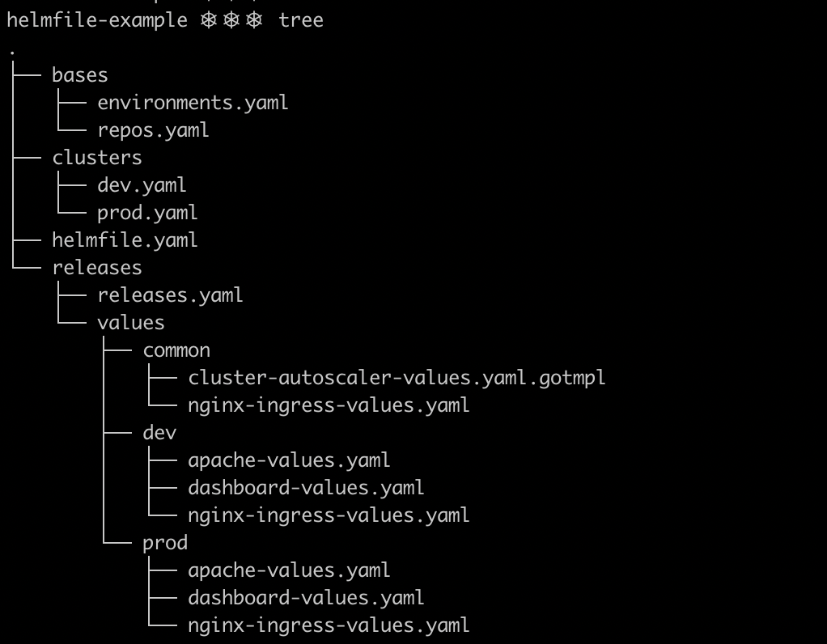Screen dimensions: 827x644
Task: Click dev.yaml under clusters
Action: click(142, 184)
